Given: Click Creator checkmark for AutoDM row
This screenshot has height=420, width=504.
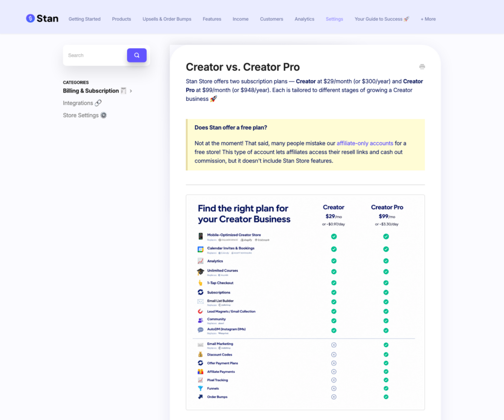Looking at the screenshot, I should coord(334,330).
